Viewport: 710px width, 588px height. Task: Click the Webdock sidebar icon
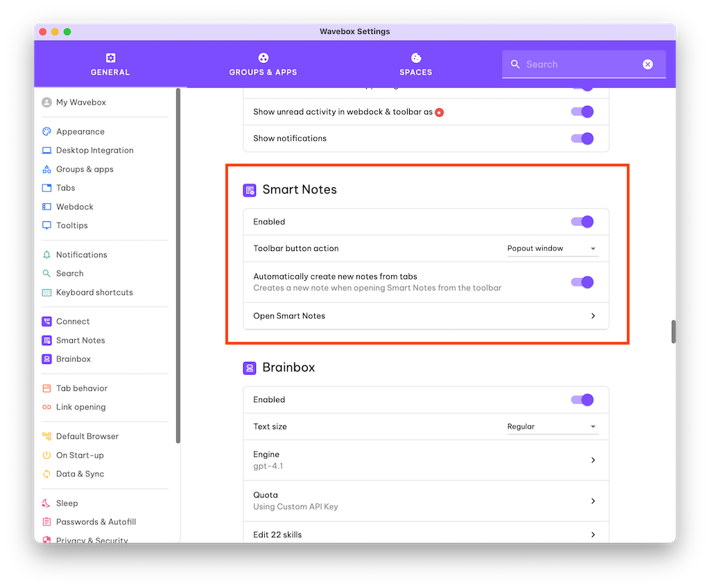coord(46,207)
